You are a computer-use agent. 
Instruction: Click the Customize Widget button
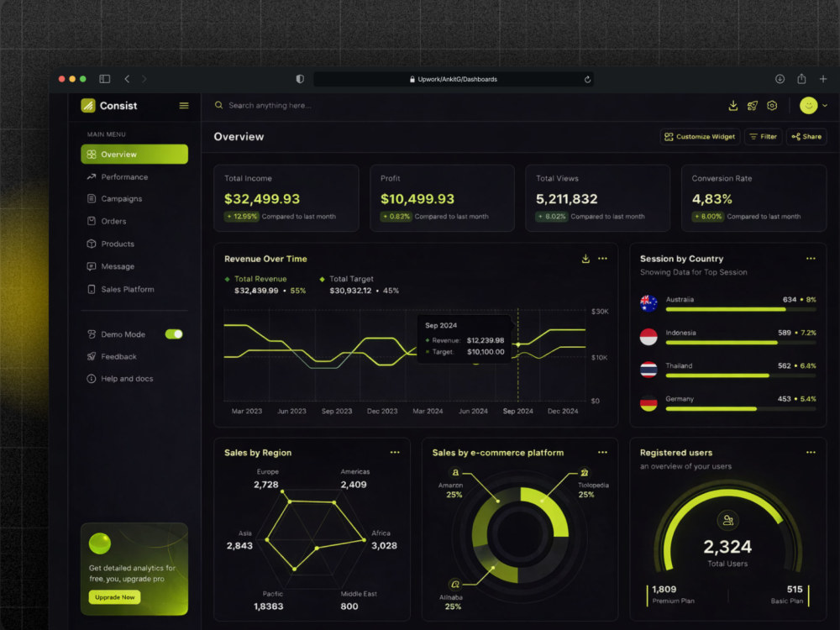(x=700, y=137)
